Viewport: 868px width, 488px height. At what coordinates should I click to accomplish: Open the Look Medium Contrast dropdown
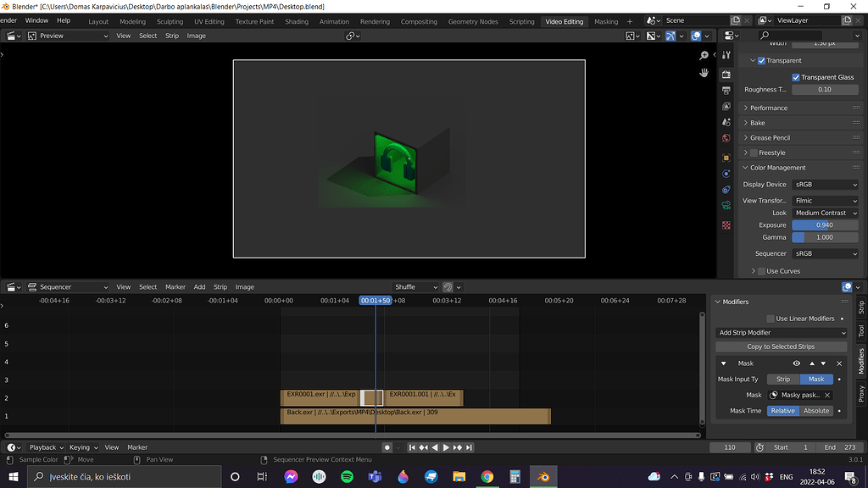coord(826,213)
